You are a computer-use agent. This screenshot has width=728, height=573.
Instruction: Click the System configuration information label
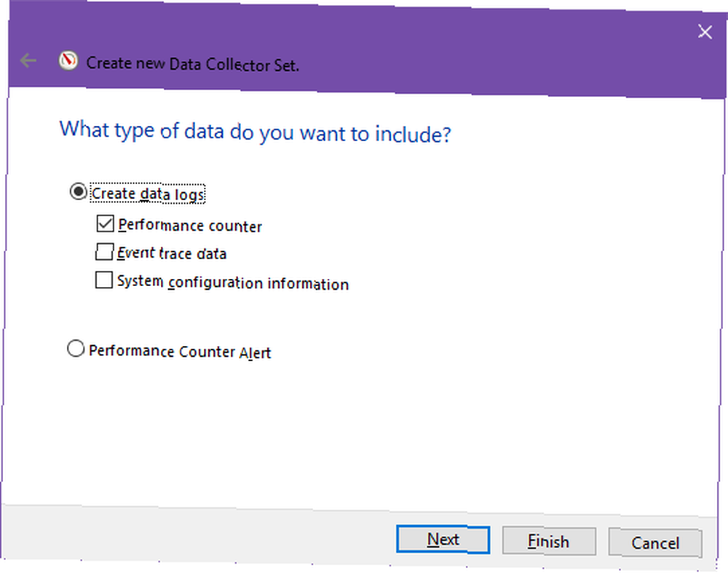point(233,282)
